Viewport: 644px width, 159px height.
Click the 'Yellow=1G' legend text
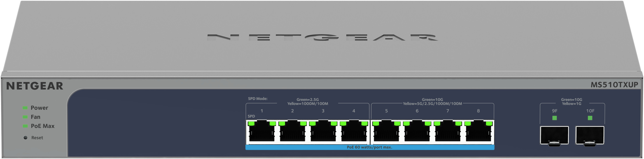[572, 104]
